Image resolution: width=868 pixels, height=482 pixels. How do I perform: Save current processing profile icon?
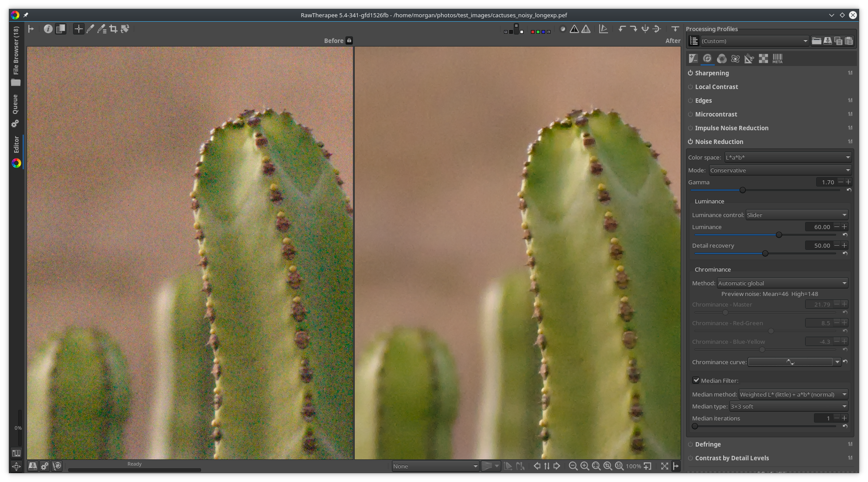tap(827, 41)
